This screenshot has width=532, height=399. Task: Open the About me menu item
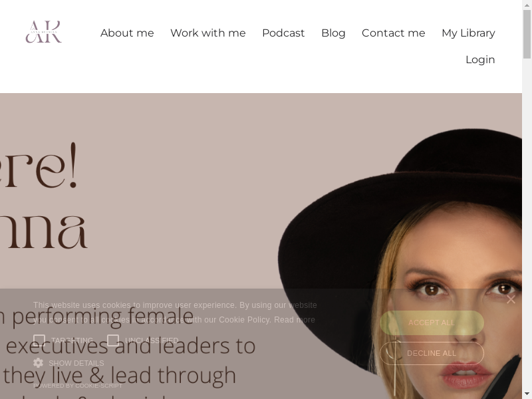pyautogui.click(x=127, y=33)
